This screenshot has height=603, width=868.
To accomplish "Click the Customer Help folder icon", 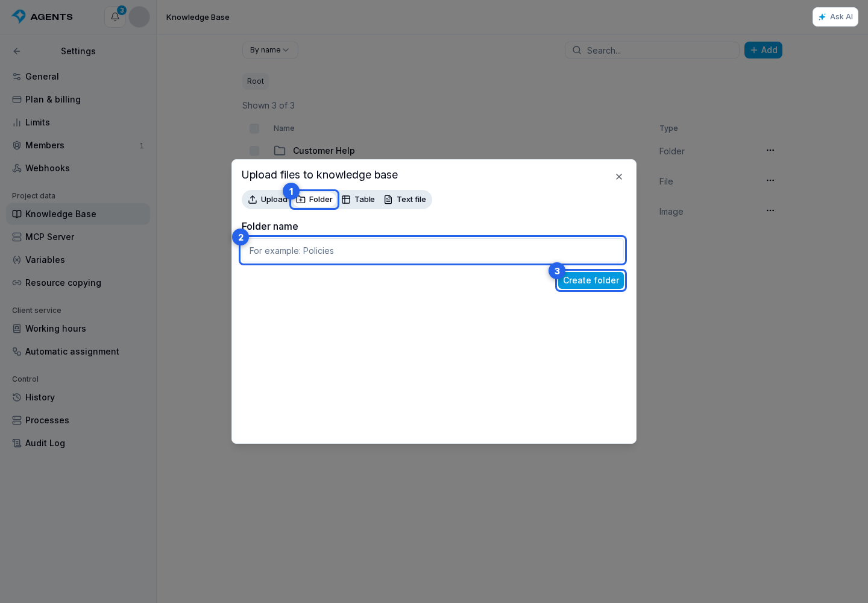I will coord(280,151).
